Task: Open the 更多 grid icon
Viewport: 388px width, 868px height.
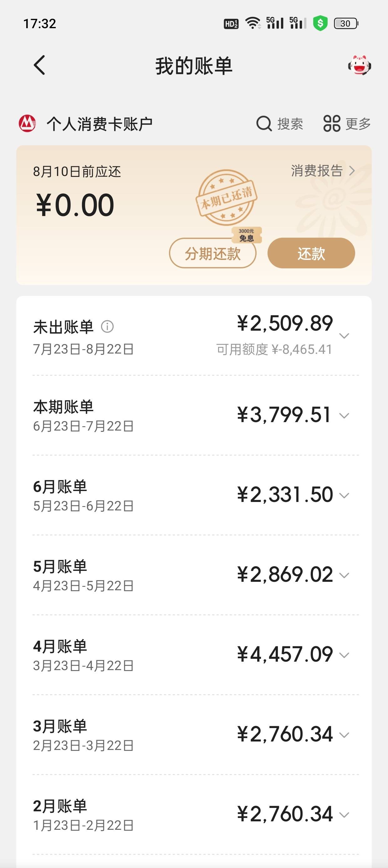Action: 332,124
